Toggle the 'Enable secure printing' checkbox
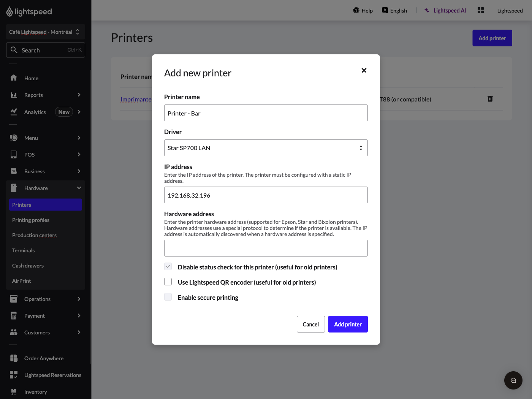This screenshot has height=399, width=532. coord(168,297)
